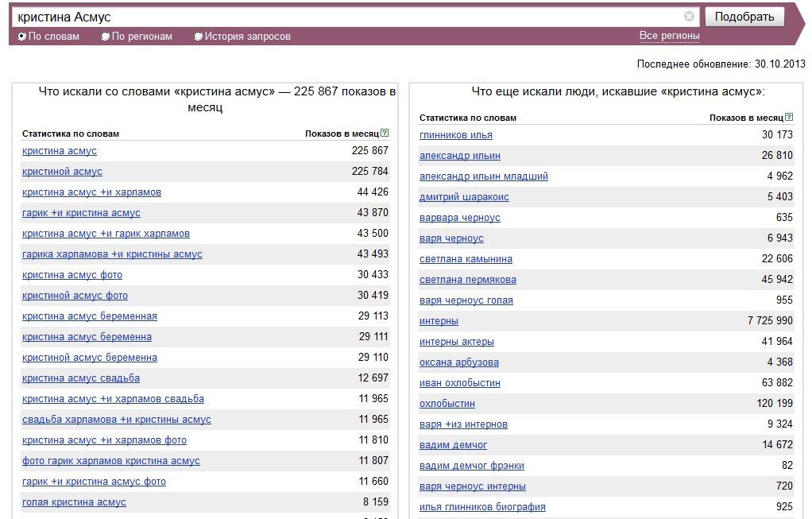Screen dimensions: 812x519
Task: Click the Подобрать button
Action: pos(744,17)
